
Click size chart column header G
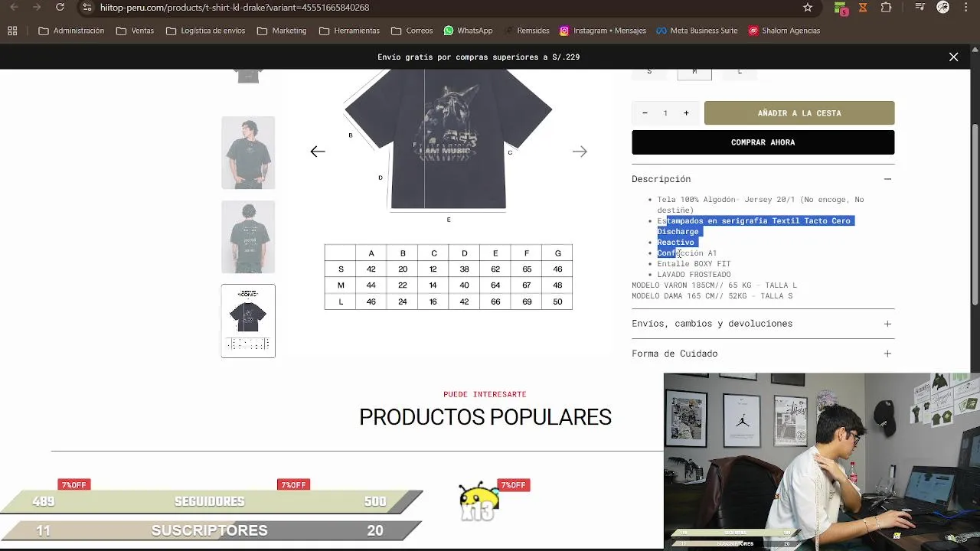click(557, 253)
